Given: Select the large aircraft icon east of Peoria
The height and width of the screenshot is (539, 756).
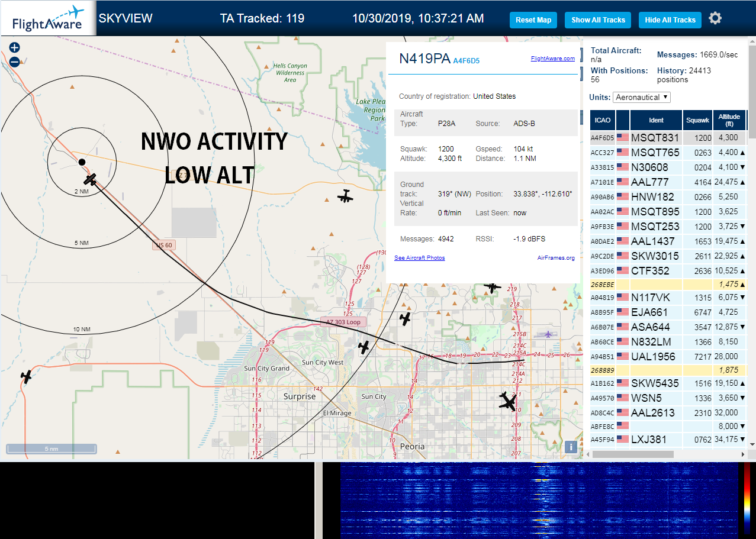Looking at the screenshot, I should coord(508,401).
